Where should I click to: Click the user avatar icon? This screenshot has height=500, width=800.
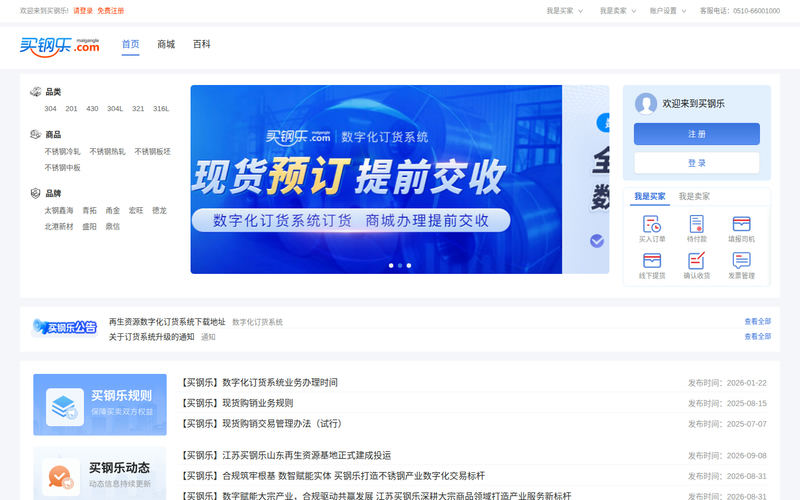(646, 104)
